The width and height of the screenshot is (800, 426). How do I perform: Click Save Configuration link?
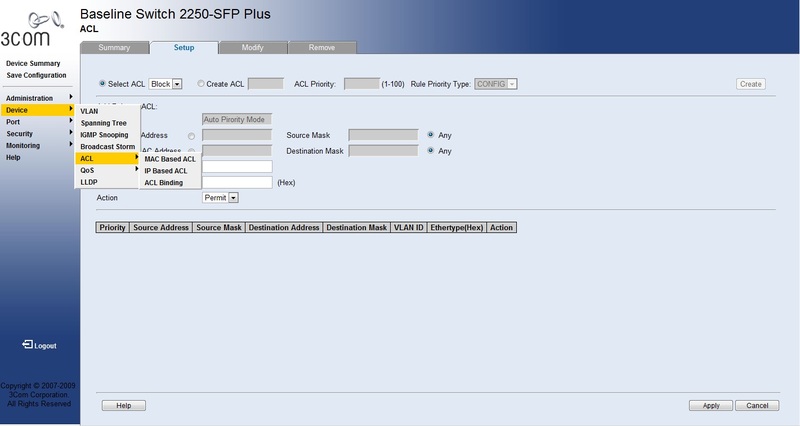coord(36,75)
